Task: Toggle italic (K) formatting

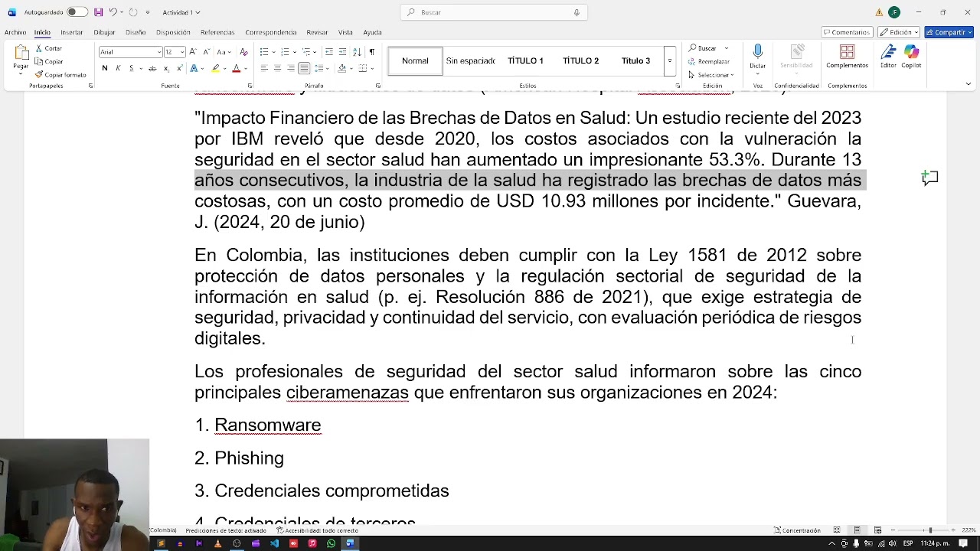Action: pos(118,68)
